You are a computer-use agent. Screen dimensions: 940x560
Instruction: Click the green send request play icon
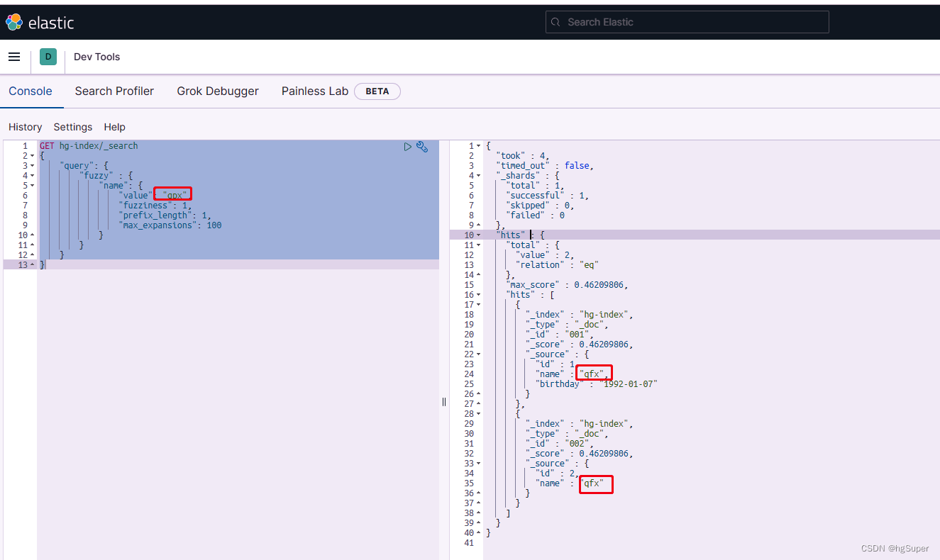click(408, 146)
